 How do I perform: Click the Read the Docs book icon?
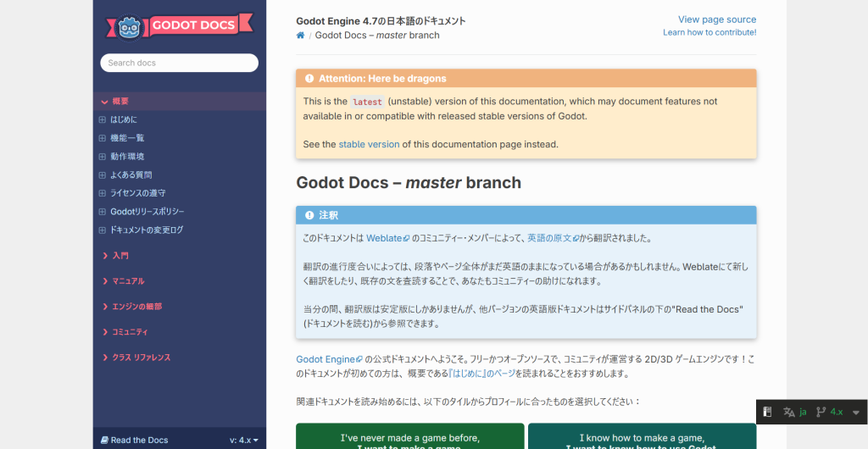point(104,441)
